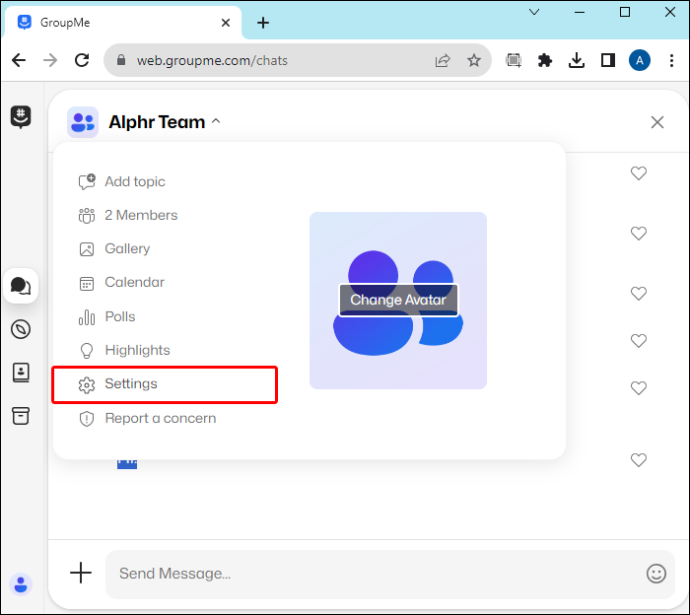Open the Contacts sidebar icon
Image resolution: width=690 pixels, height=615 pixels.
pyautogui.click(x=21, y=373)
